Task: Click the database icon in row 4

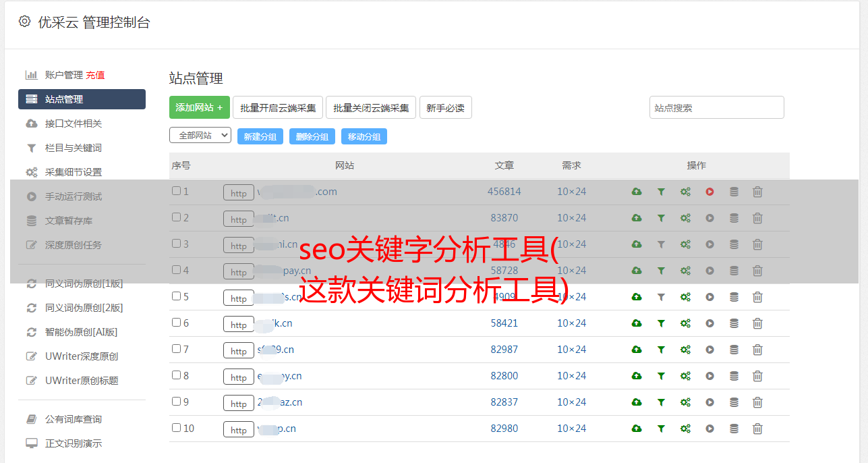Action: point(734,271)
